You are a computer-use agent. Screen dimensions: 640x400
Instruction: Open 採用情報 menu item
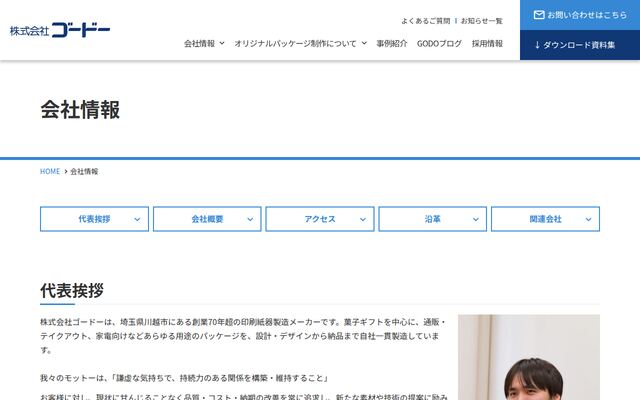click(487, 43)
